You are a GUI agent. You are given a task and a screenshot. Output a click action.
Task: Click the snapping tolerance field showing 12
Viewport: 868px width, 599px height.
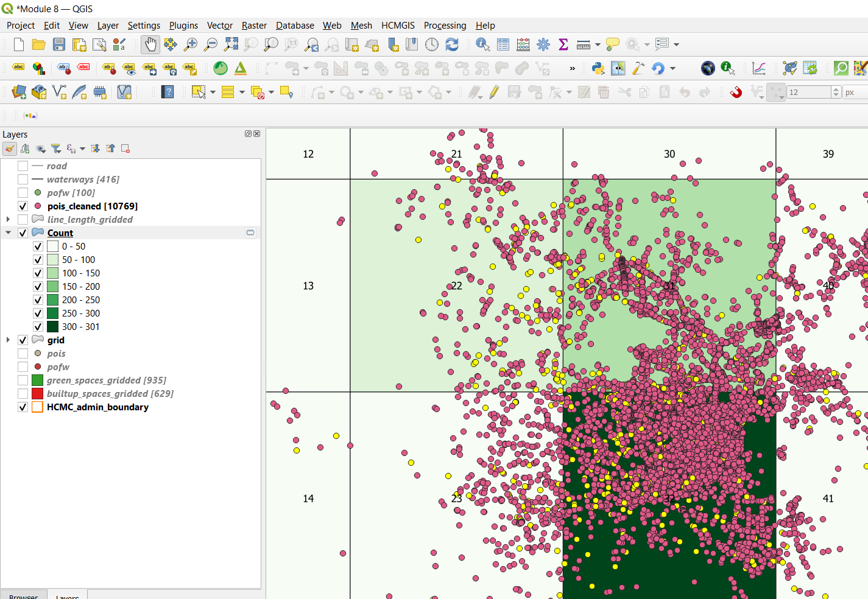[808, 93]
